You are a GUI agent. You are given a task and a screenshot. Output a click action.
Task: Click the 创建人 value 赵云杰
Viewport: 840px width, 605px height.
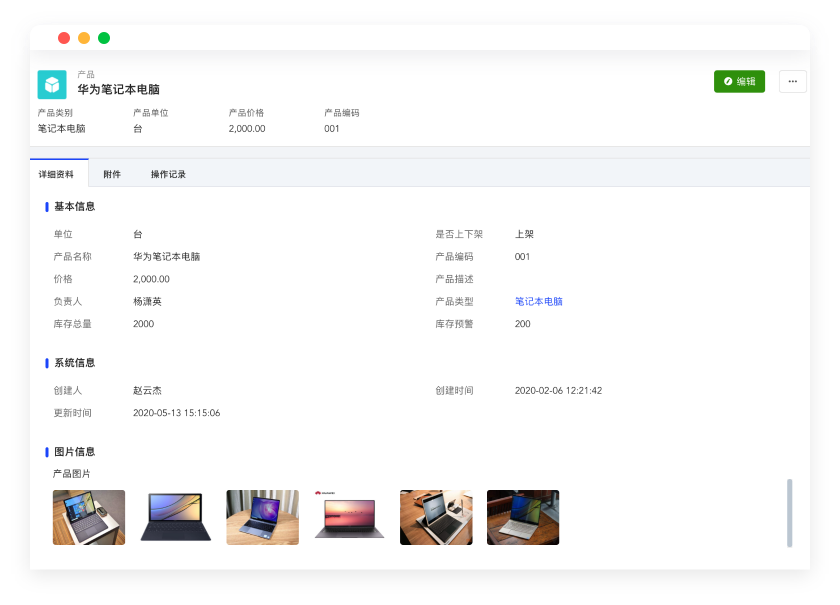(x=147, y=391)
